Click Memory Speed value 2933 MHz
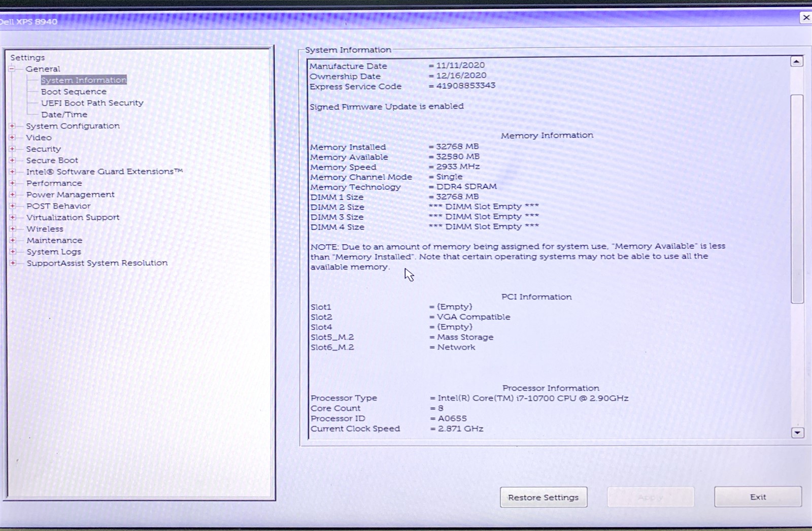This screenshot has height=531, width=812. [458, 167]
